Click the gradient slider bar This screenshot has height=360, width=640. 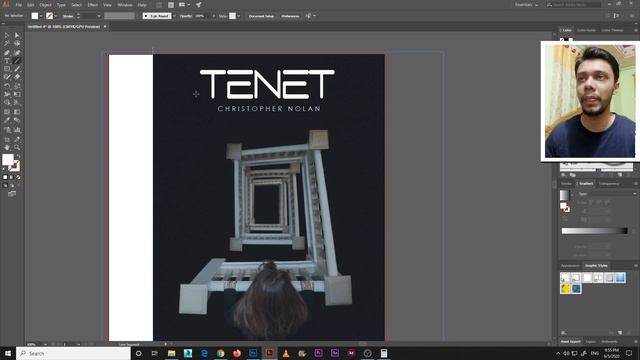(594, 231)
